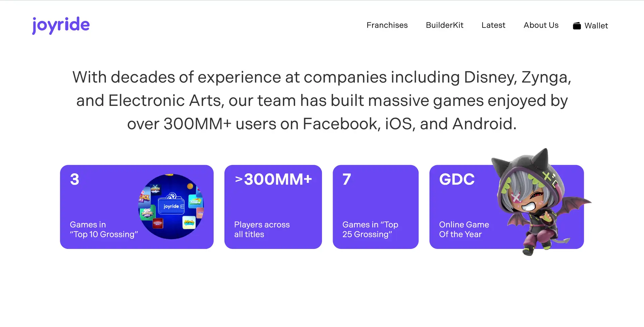The width and height of the screenshot is (644, 327).
Task: Go to the Latest section
Action: [493, 25]
